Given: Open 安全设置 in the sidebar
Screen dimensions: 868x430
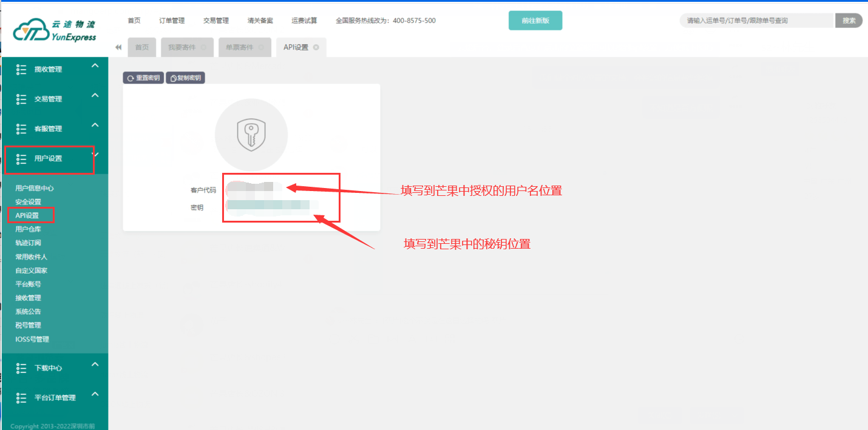Looking at the screenshot, I should [29, 202].
